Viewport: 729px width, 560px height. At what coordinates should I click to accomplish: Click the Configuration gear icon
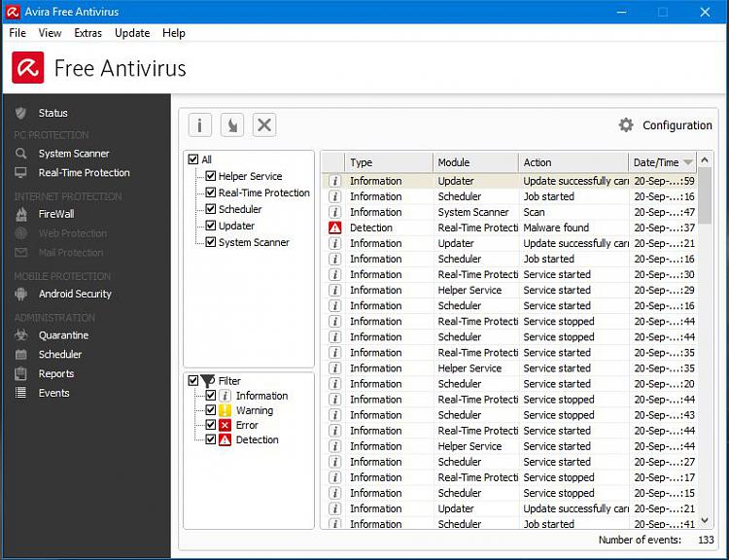click(626, 125)
